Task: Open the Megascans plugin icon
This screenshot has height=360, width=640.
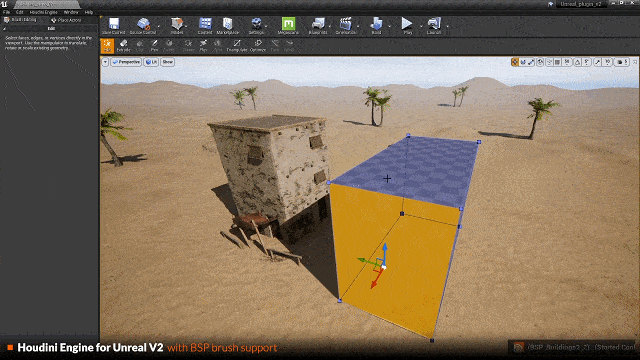Action: pos(288,26)
